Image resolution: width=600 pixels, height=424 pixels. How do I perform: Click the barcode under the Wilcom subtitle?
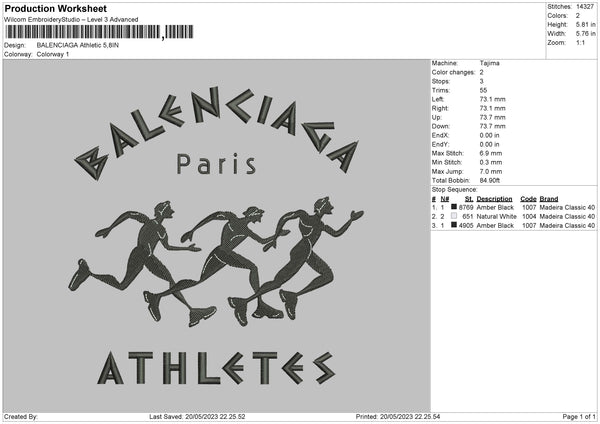pos(99,32)
